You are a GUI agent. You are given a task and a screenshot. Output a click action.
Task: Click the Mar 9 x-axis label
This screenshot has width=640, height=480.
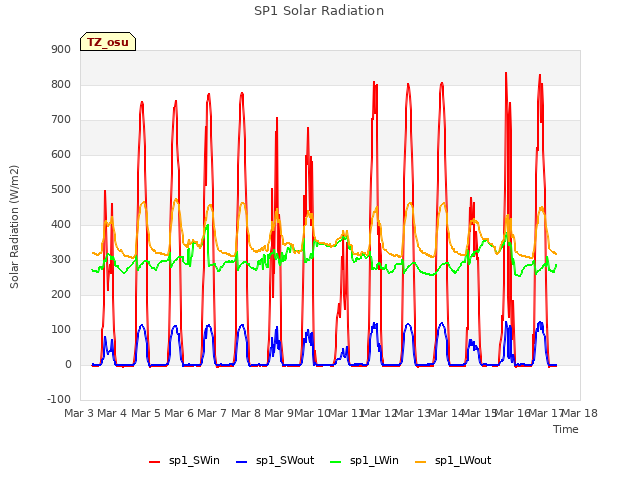tap(279, 413)
